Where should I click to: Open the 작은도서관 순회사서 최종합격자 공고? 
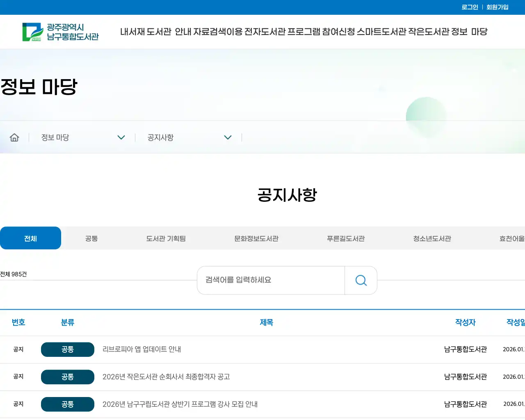[166, 377]
